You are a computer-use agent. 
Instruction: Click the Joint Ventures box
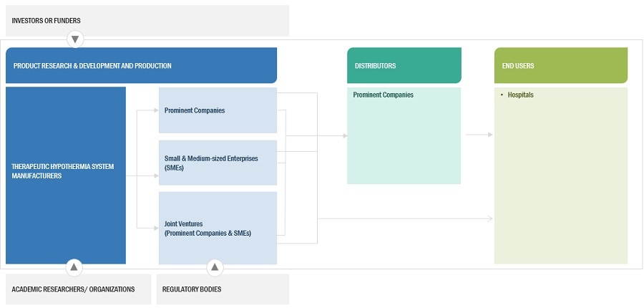218,228
